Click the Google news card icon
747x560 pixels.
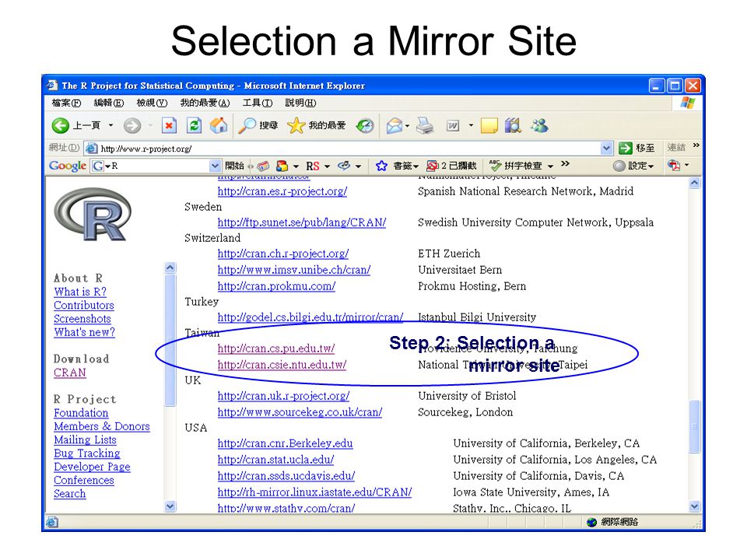tap(263, 166)
